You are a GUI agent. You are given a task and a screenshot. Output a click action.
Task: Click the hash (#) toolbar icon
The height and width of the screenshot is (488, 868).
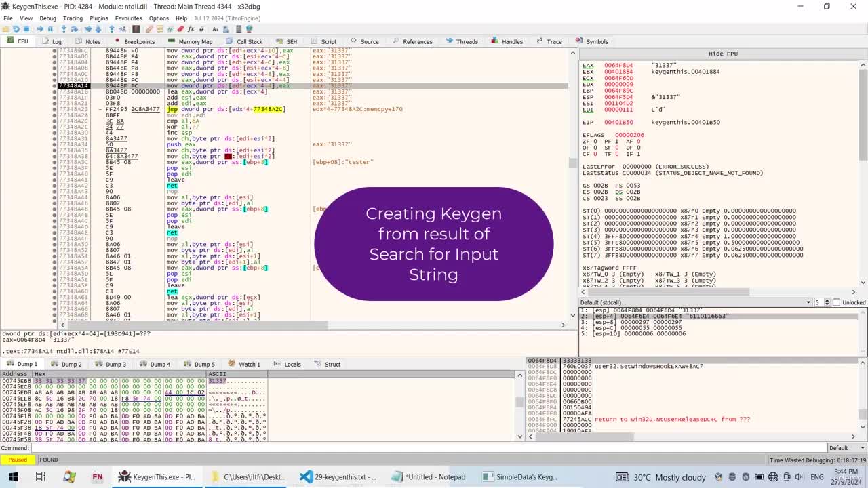point(201,29)
